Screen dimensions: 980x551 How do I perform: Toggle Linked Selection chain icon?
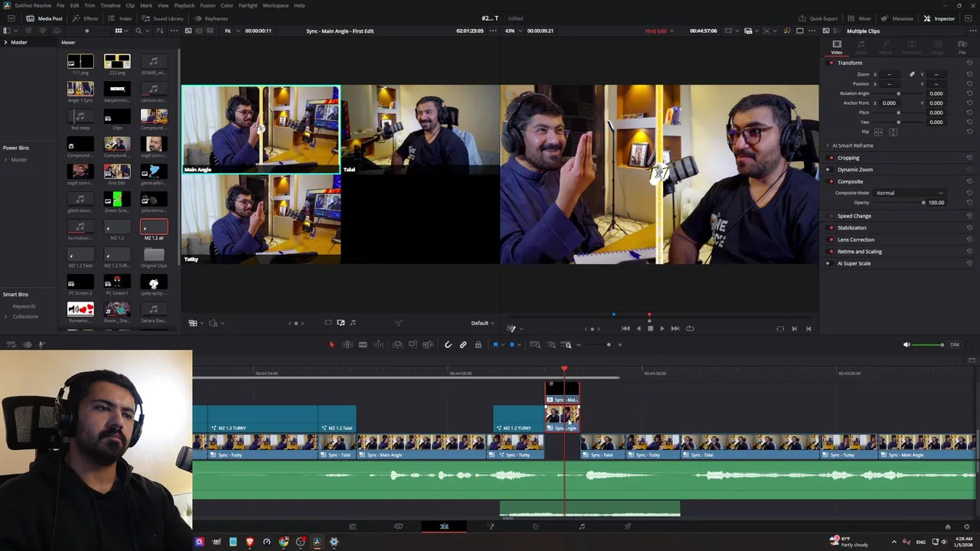click(463, 345)
